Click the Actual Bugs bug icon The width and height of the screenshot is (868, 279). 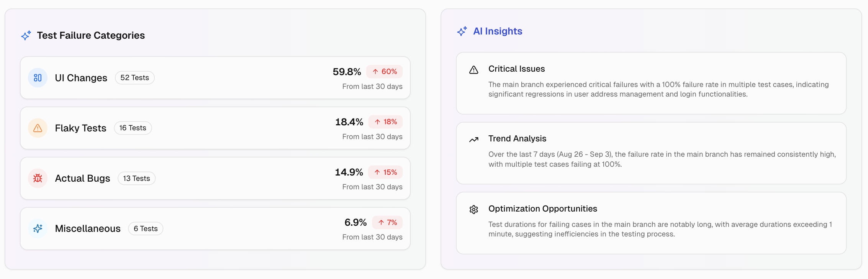coord(38,178)
